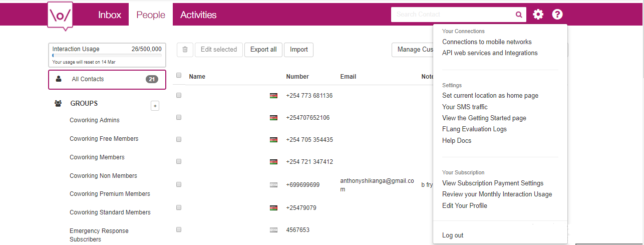The image size is (644, 245).
Task: Sort by the Email column header
Action: point(348,77)
